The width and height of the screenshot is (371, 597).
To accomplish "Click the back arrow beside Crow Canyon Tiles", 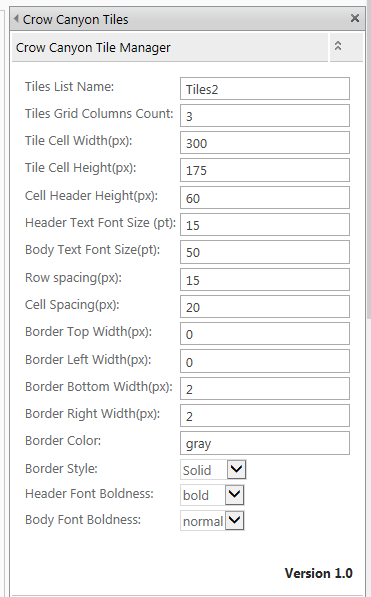I will (x=16, y=18).
